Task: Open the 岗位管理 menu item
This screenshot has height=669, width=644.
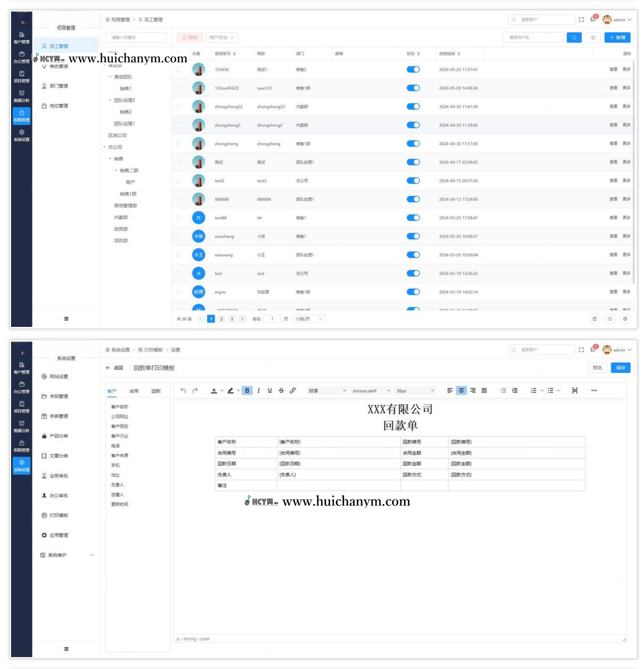Action: click(66, 106)
